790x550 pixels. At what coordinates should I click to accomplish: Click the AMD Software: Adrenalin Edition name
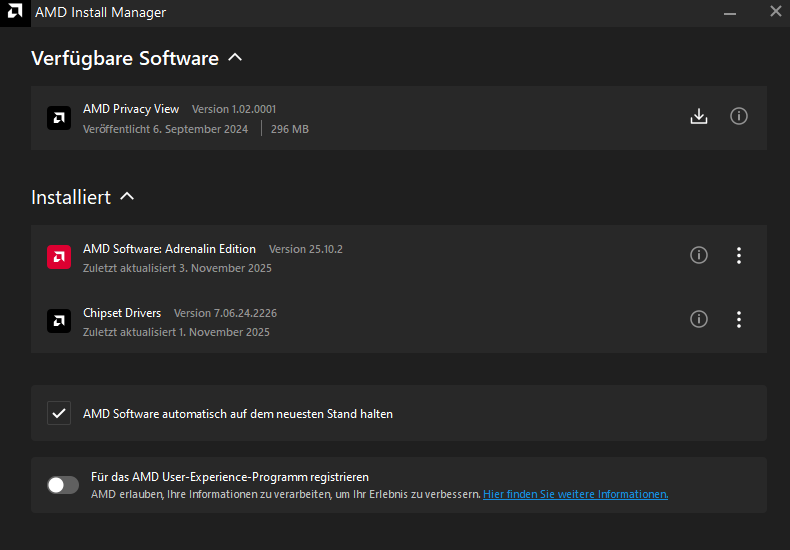(169, 249)
